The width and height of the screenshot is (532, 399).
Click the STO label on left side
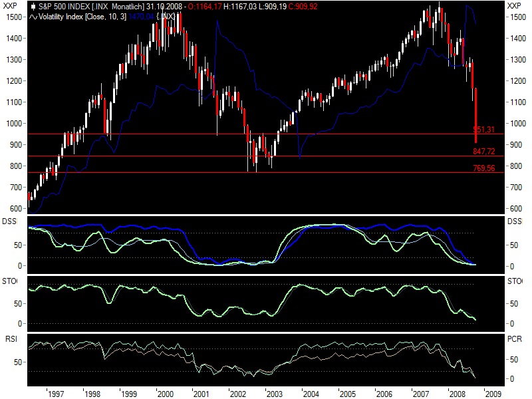pyautogui.click(x=9, y=281)
